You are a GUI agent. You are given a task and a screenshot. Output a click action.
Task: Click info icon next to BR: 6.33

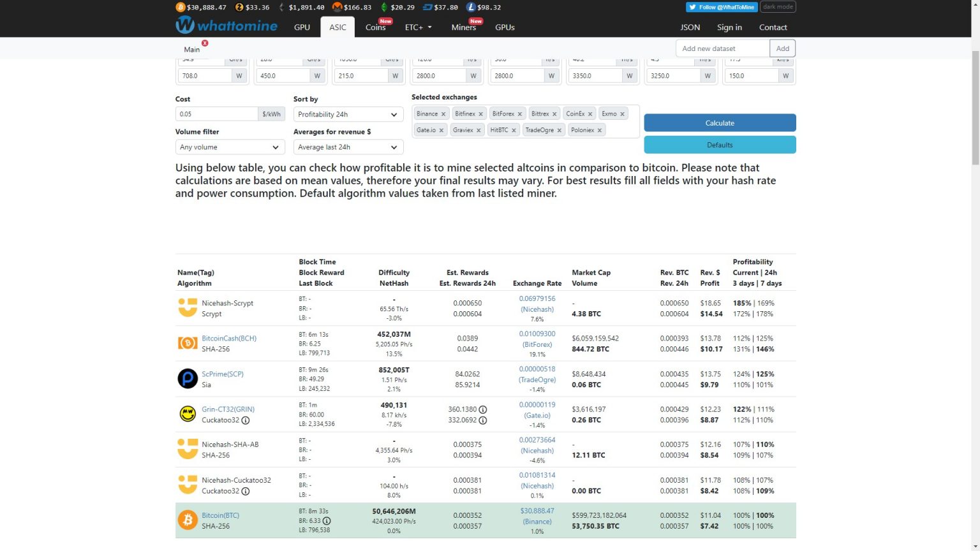pyautogui.click(x=327, y=521)
